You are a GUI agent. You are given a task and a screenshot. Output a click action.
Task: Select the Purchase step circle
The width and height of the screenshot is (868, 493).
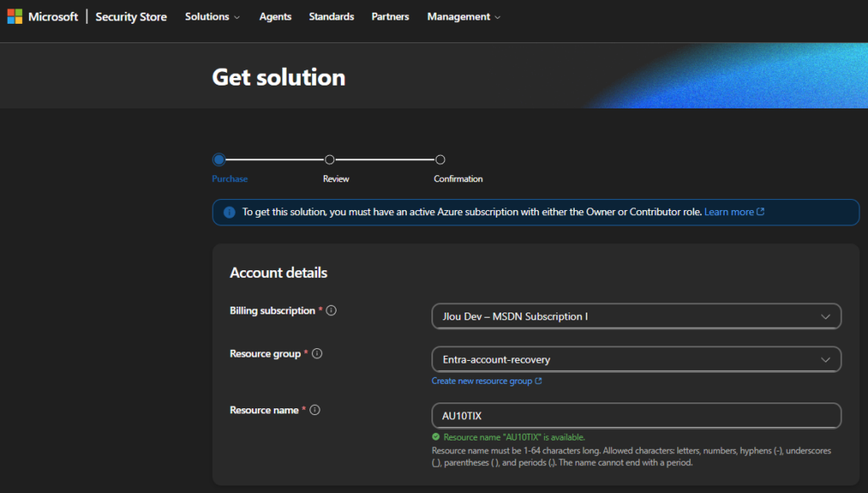click(219, 159)
